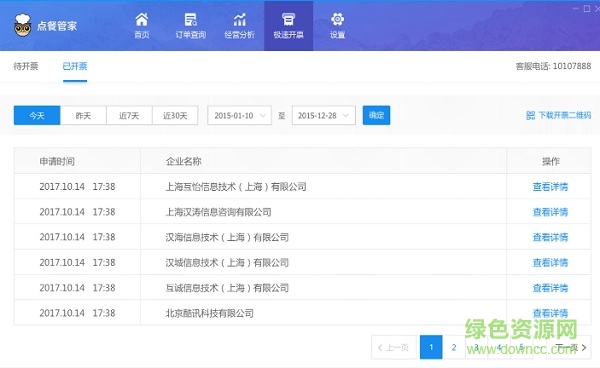
Task: View details for 北京酷讯科技有限公司
Action: click(550, 313)
